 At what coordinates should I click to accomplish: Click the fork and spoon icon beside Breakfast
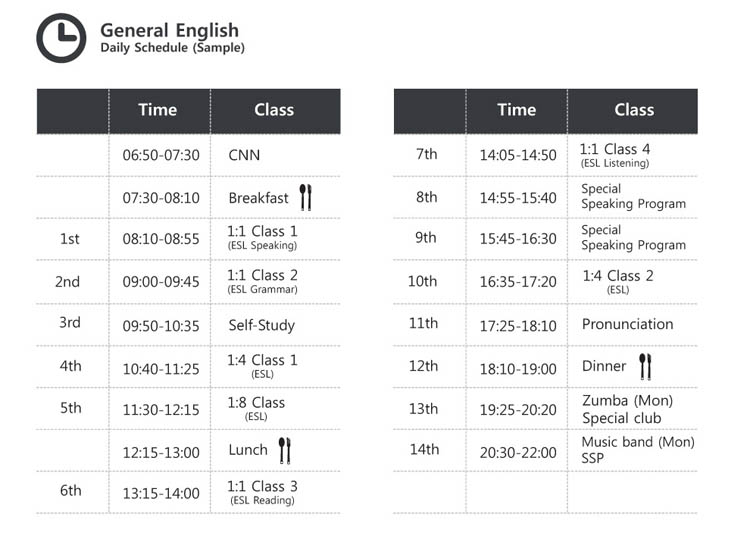click(x=305, y=197)
